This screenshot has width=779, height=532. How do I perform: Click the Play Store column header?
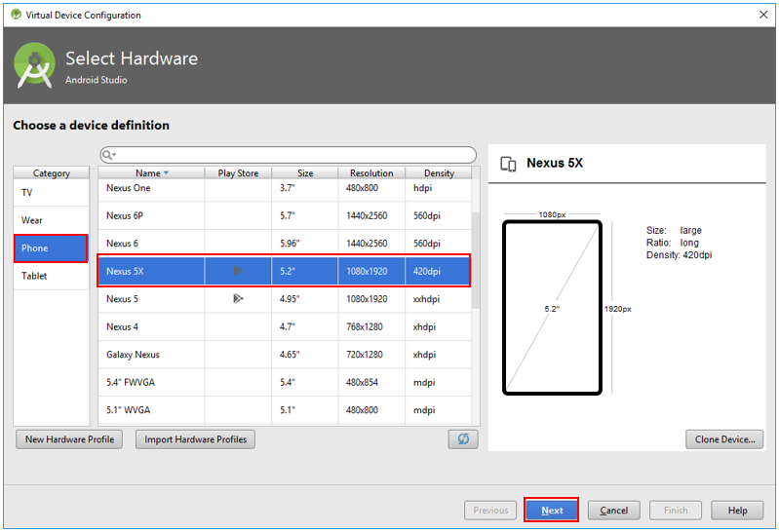click(238, 172)
